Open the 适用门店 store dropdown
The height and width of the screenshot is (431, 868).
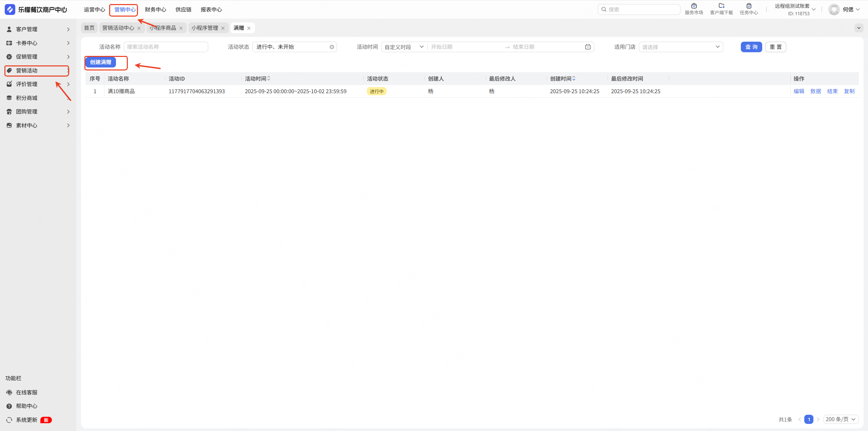point(680,47)
